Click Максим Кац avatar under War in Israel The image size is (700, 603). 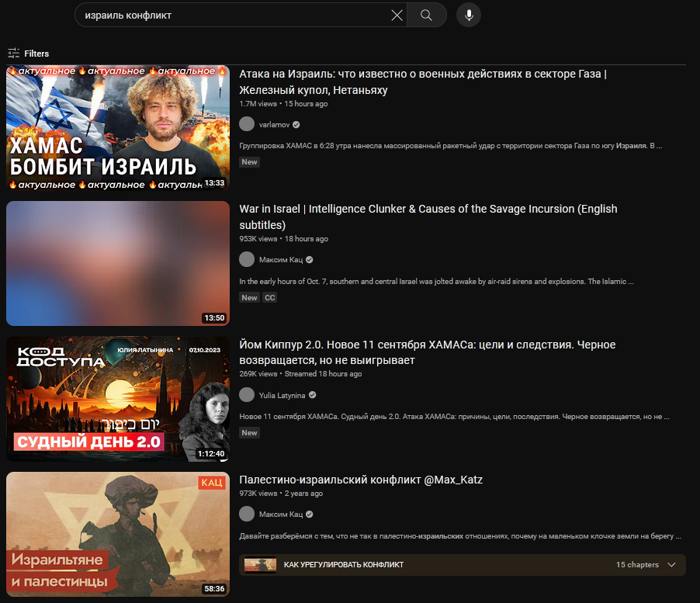(x=247, y=259)
